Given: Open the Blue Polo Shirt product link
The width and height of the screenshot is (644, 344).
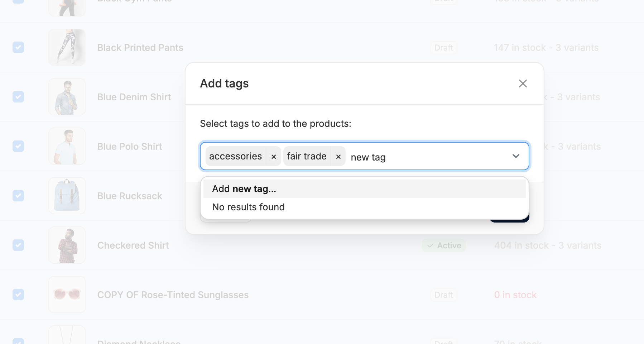Looking at the screenshot, I should point(130,147).
